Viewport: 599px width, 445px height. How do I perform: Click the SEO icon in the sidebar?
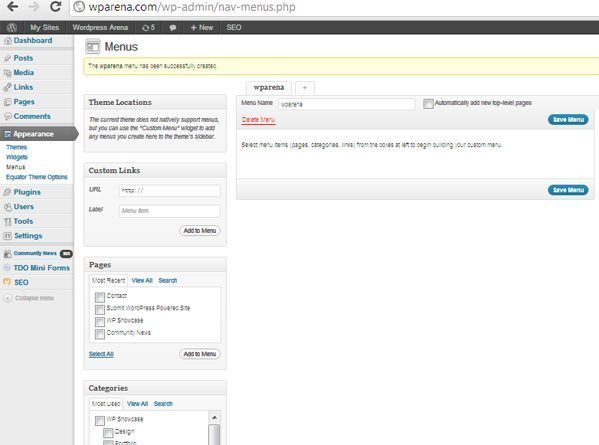[8, 282]
